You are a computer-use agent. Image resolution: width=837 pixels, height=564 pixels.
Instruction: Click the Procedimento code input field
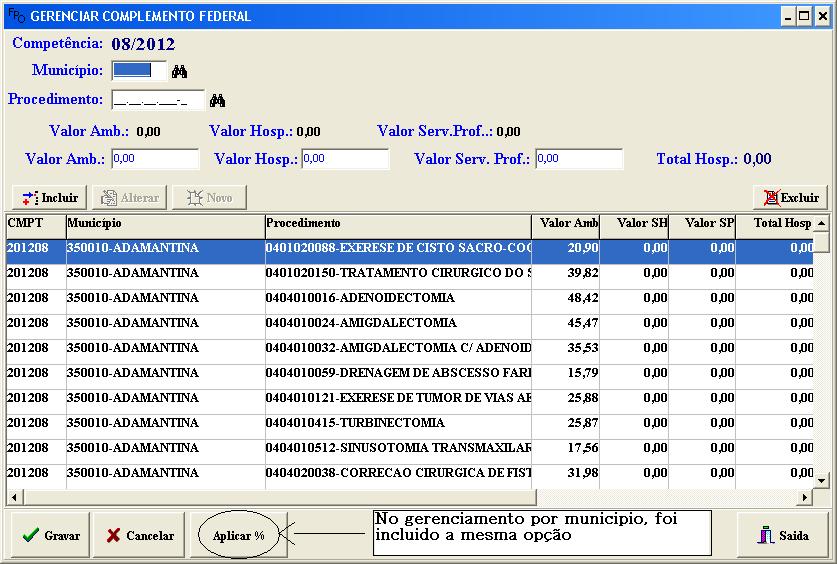157,100
